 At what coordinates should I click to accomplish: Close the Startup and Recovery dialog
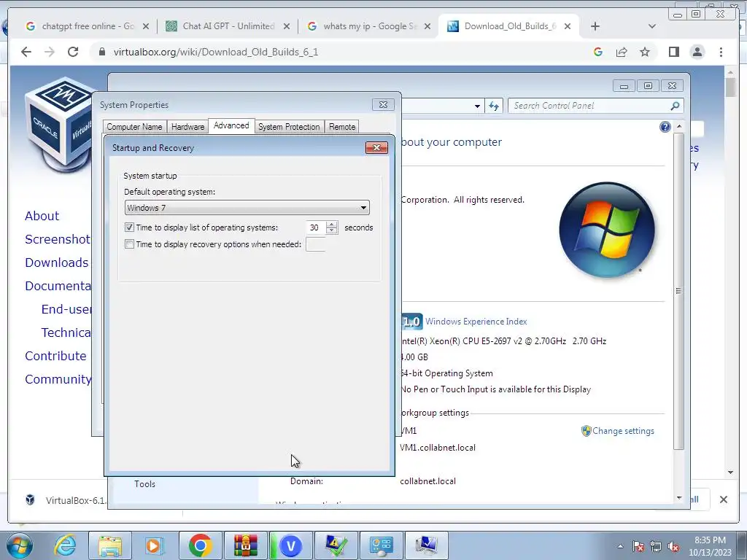point(377,147)
